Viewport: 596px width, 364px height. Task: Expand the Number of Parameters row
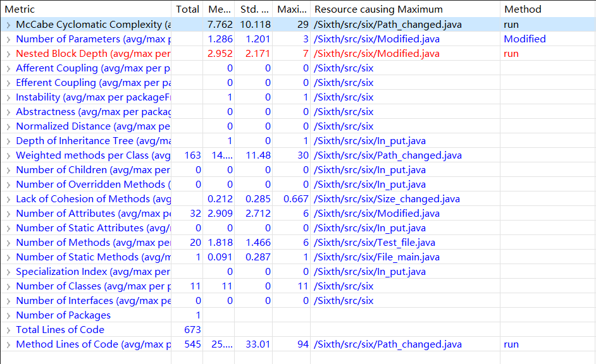(x=8, y=39)
